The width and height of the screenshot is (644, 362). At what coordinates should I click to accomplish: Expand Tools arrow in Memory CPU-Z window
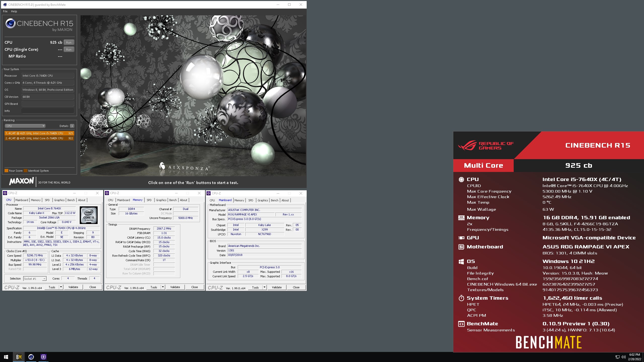(163, 287)
